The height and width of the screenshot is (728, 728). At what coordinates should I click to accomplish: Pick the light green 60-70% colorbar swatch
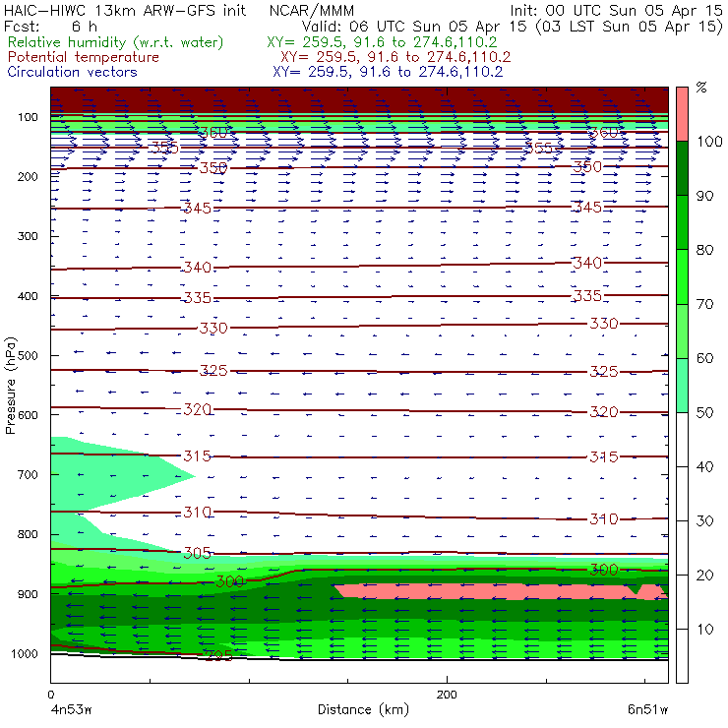(x=682, y=331)
